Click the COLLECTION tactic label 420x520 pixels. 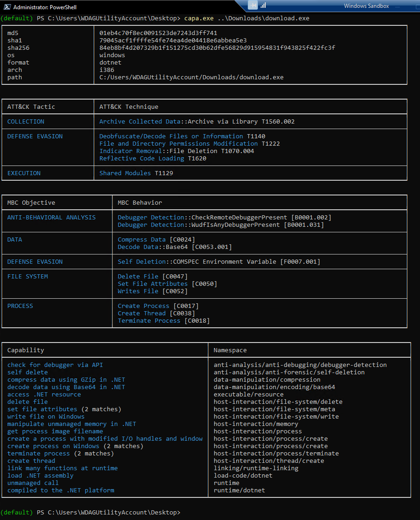point(25,121)
